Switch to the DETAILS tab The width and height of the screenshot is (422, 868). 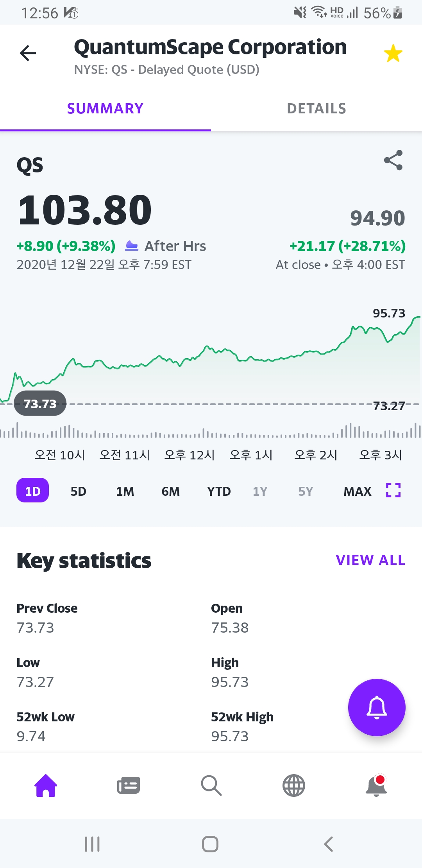coord(316,109)
